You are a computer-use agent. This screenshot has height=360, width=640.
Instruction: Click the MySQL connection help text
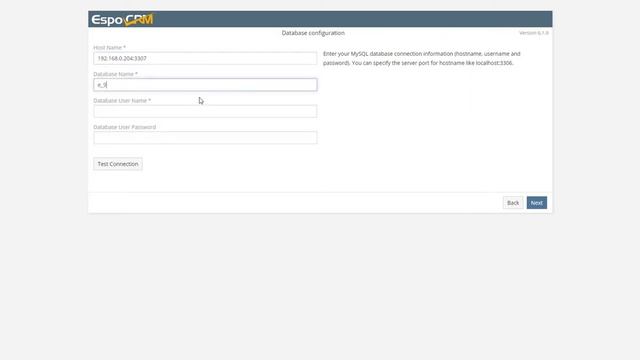422,58
